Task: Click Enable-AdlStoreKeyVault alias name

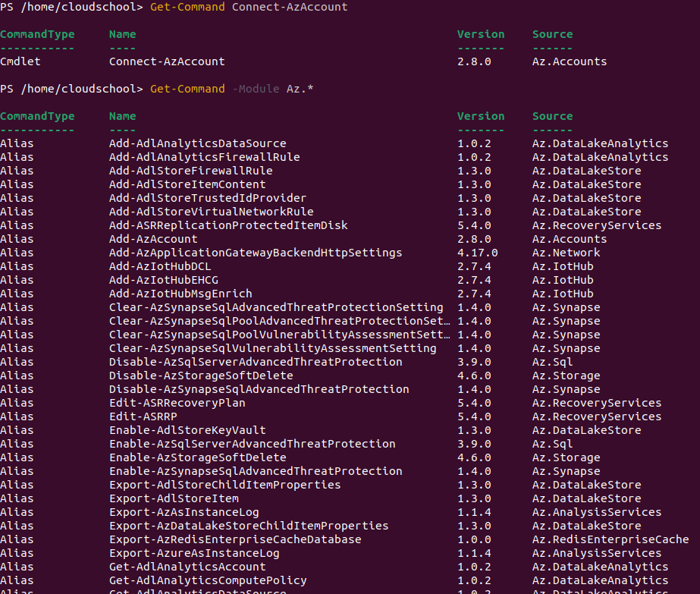Action: pyautogui.click(x=187, y=430)
